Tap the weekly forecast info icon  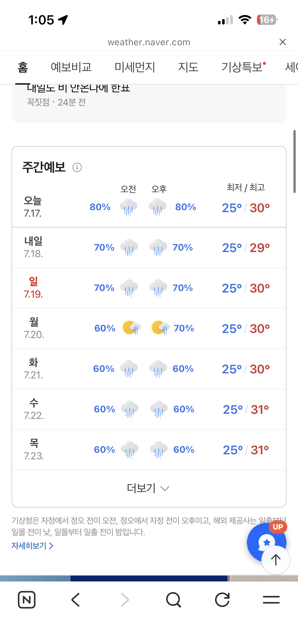click(77, 167)
